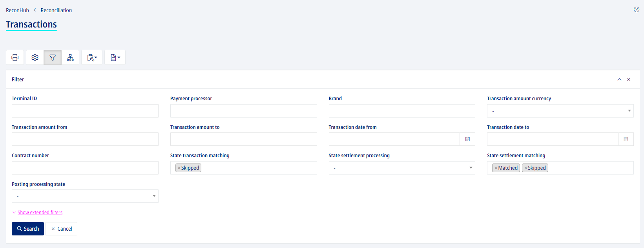
Task: Open the document export dropdown button
Action: [x=115, y=57]
